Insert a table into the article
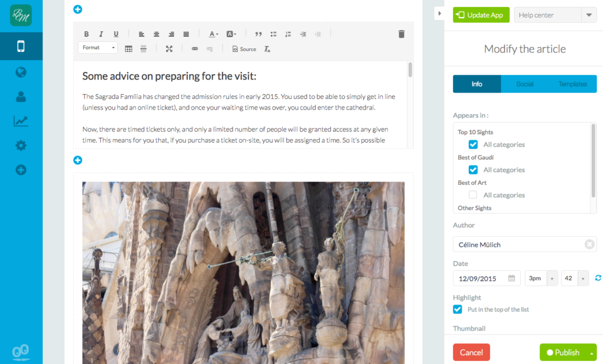Viewport: 603px width, 364px height. (128, 49)
